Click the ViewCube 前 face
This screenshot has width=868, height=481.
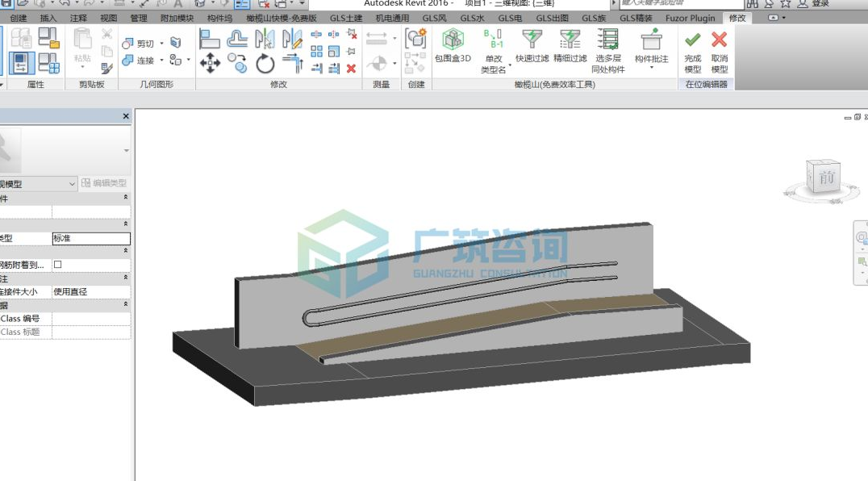pos(826,177)
